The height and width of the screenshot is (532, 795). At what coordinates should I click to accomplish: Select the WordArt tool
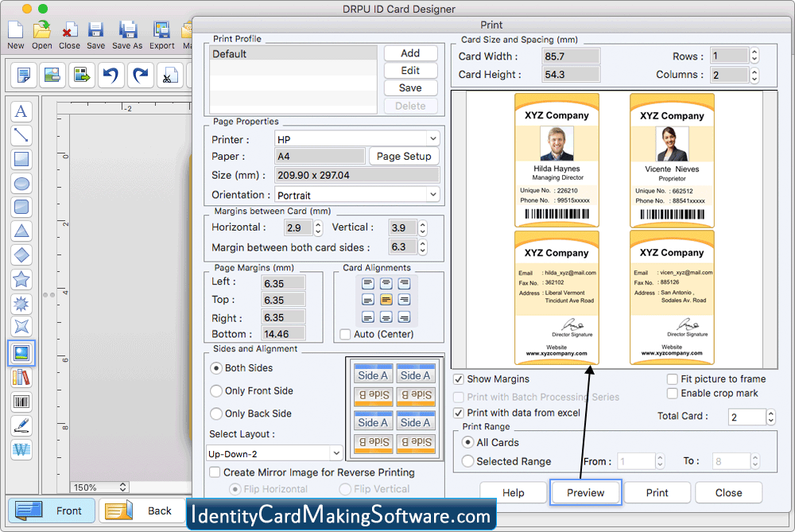pos(21,449)
